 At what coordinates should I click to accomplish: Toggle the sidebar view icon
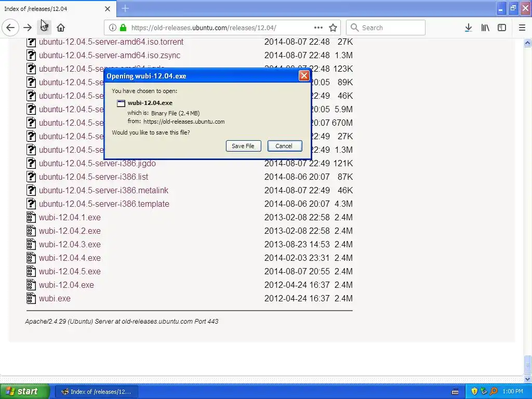(x=502, y=28)
